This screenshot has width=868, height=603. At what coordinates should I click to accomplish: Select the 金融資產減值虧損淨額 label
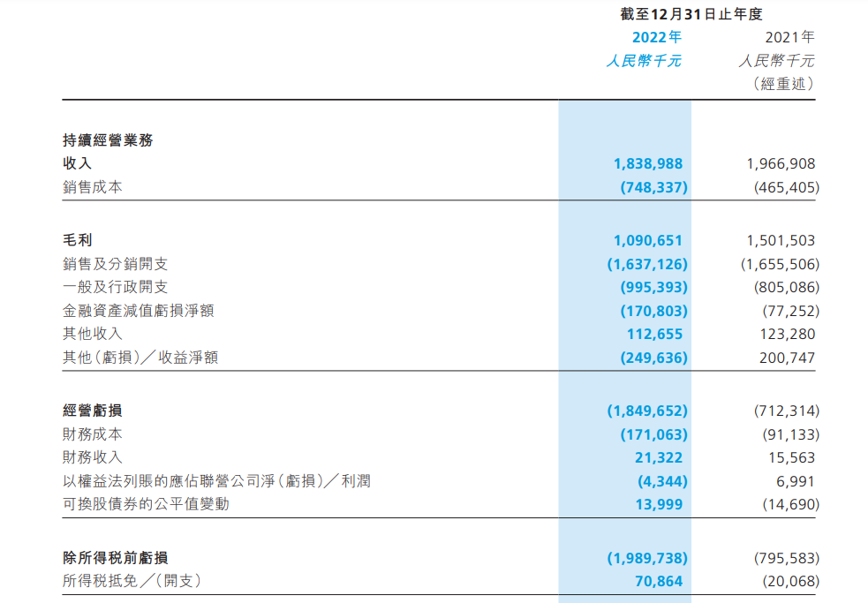[139, 311]
